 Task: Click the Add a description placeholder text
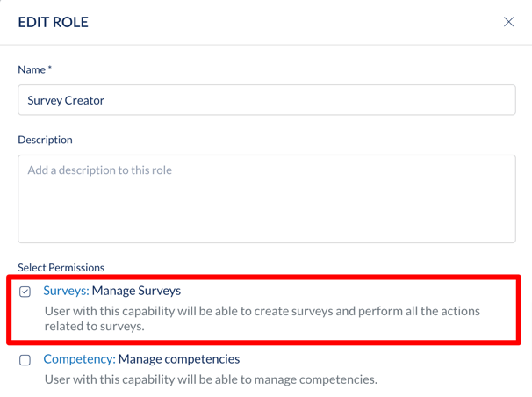click(x=100, y=170)
